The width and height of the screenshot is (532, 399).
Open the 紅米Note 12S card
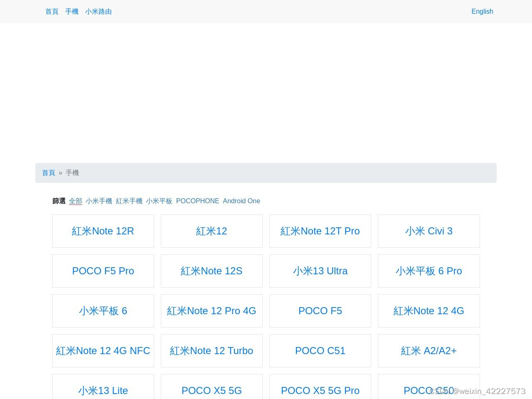(212, 271)
